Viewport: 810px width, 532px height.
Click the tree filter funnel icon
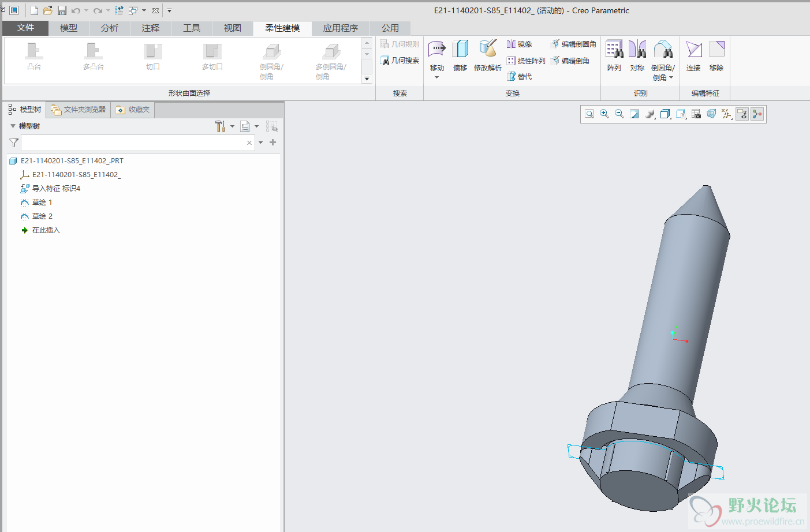[14, 143]
